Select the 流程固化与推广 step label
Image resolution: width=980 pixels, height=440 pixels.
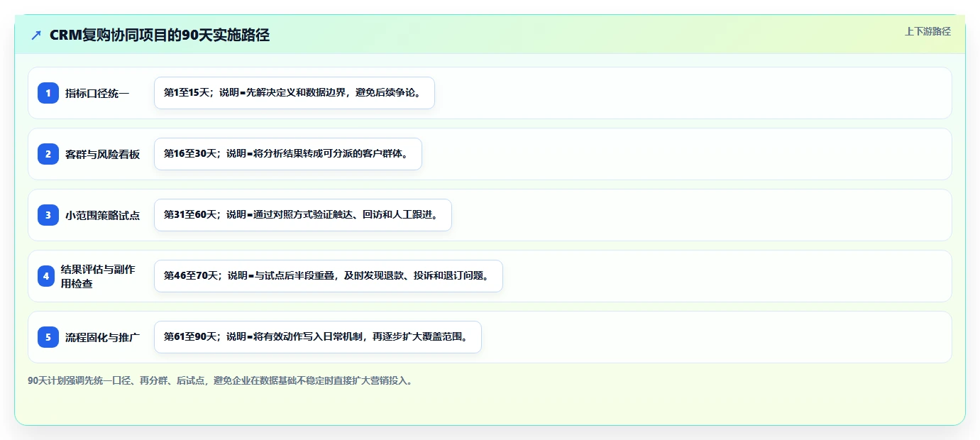[102, 338]
